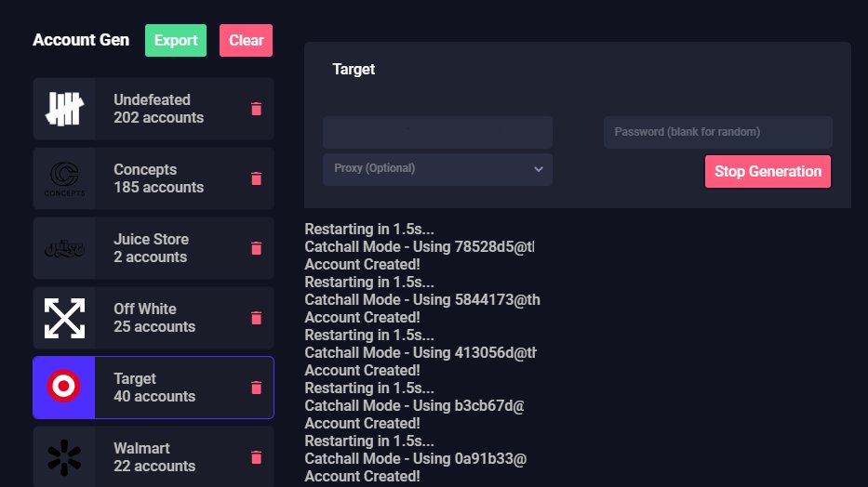Focus the Password (blank for random) field
Screen dimensions: 868x487
click(x=718, y=132)
